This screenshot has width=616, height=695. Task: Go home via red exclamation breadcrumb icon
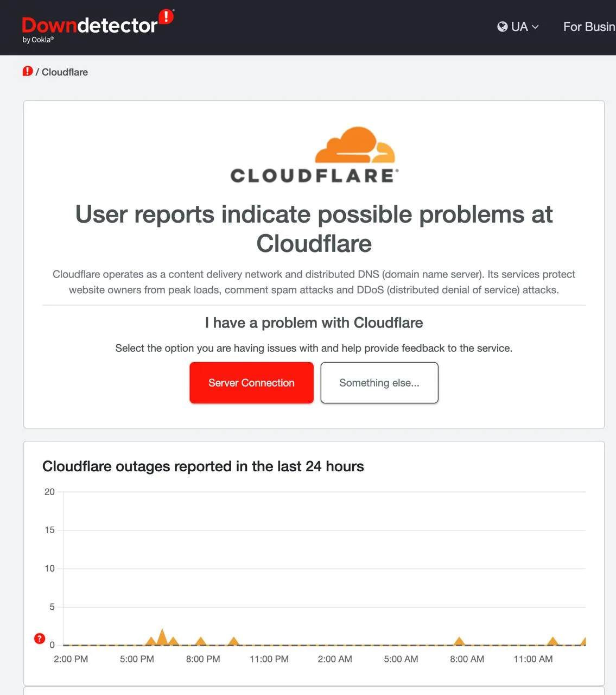[x=28, y=72]
